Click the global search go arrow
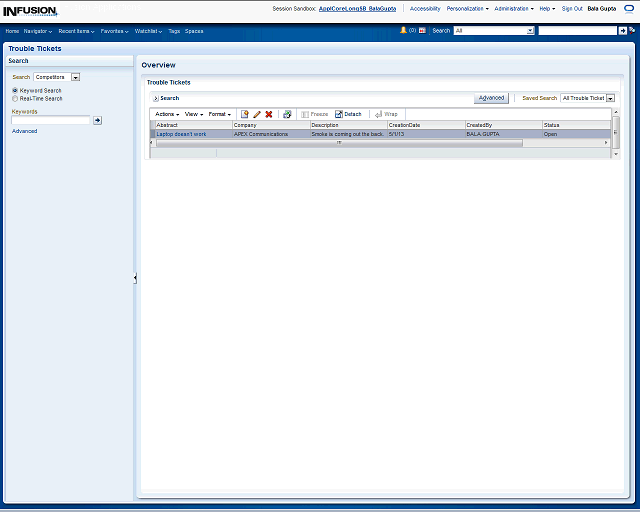 tap(623, 31)
